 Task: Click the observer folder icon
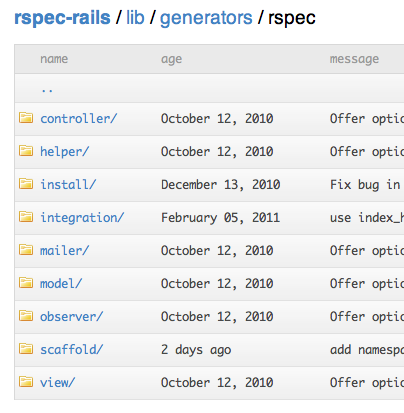tap(26, 316)
